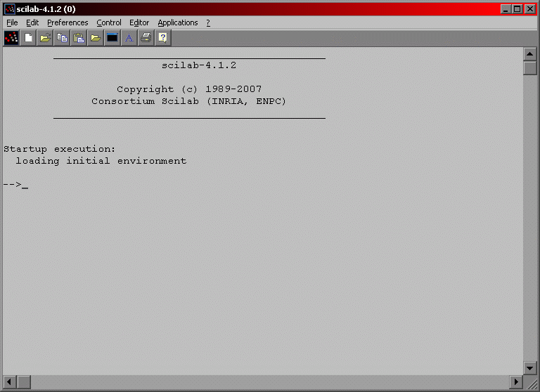Click the black console window icon
The width and height of the screenshot is (540, 392).
coord(112,38)
